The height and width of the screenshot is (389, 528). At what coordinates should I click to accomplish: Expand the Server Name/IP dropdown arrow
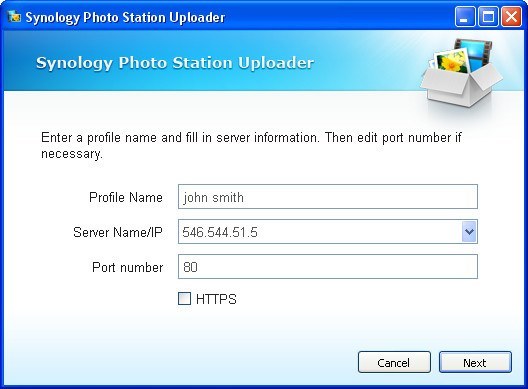pyautogui.click(x=469, y=232)
